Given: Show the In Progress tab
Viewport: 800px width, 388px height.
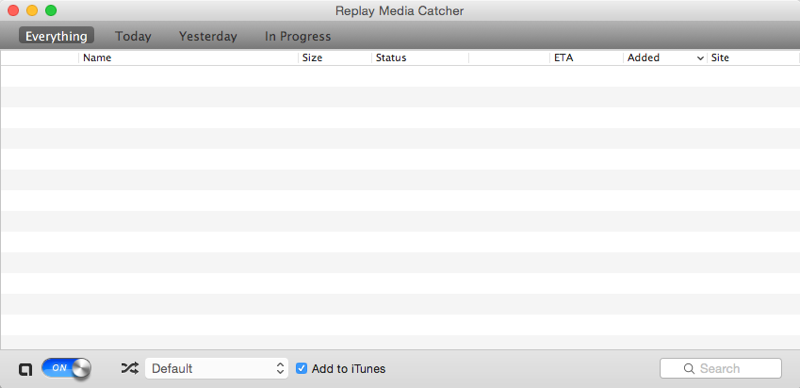Looking at the screenshot, I should 298,36.
